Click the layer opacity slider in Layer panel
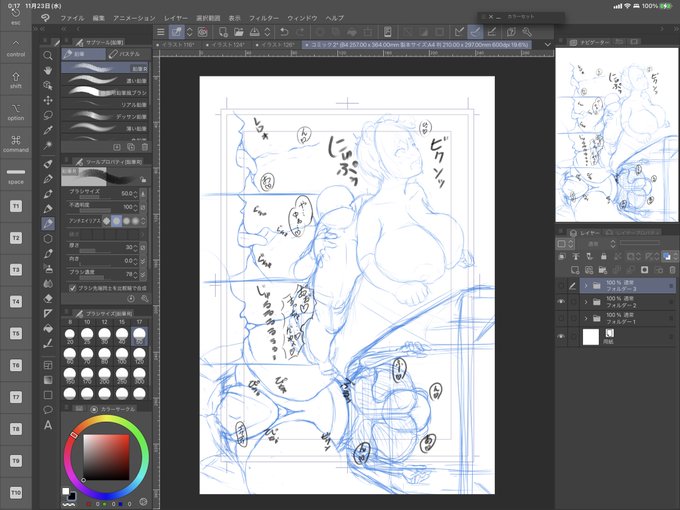This screenshot has width=680, height=510. (x=640, y=242)
